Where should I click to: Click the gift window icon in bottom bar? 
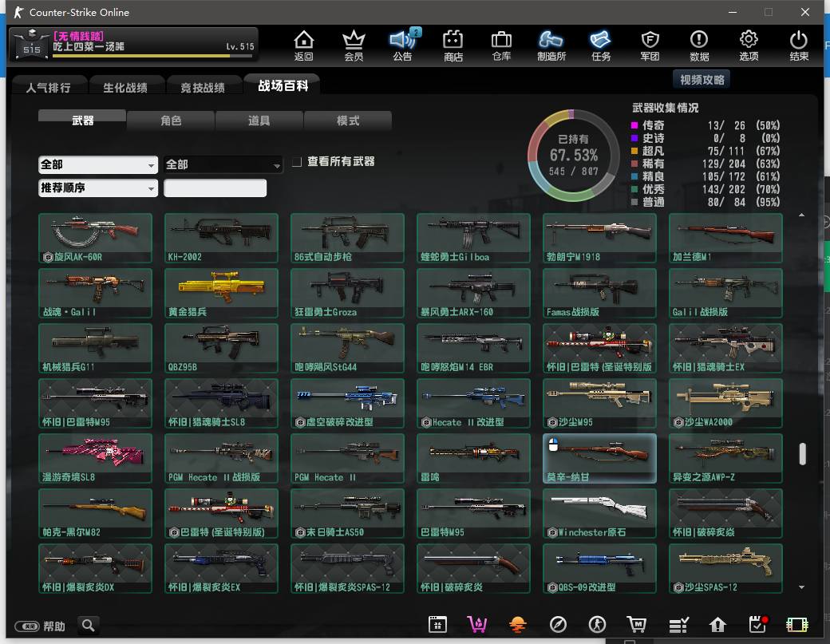pos(437,625)
